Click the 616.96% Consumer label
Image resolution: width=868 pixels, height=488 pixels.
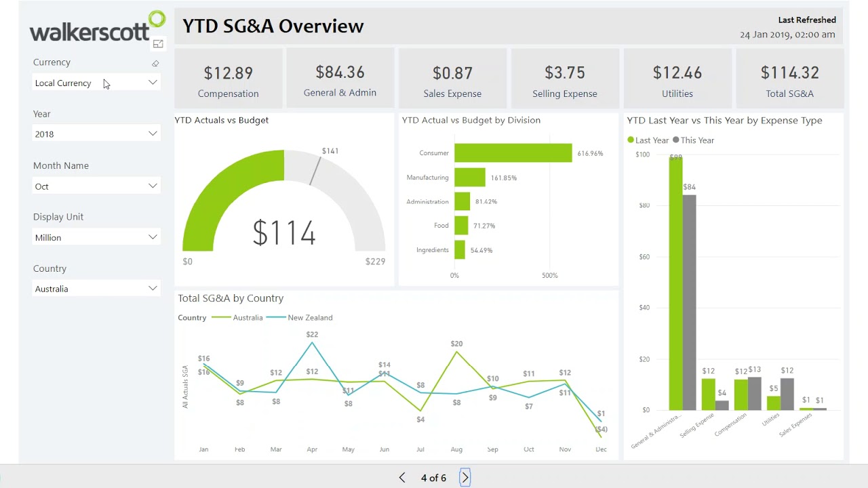pyautogui.click(x=590, y=154)
